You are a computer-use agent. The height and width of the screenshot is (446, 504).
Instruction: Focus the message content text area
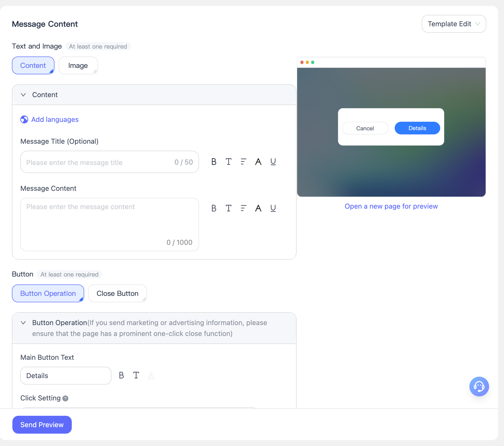tap(110, 224)
